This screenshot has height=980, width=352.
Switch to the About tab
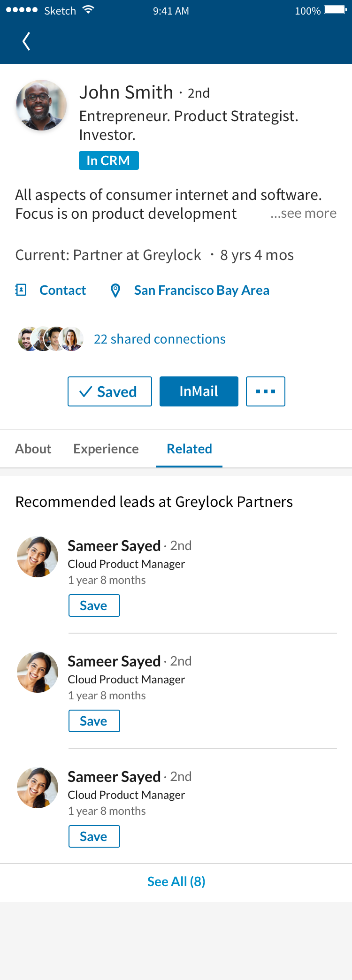pyautogui.click(x=33, y=449)
